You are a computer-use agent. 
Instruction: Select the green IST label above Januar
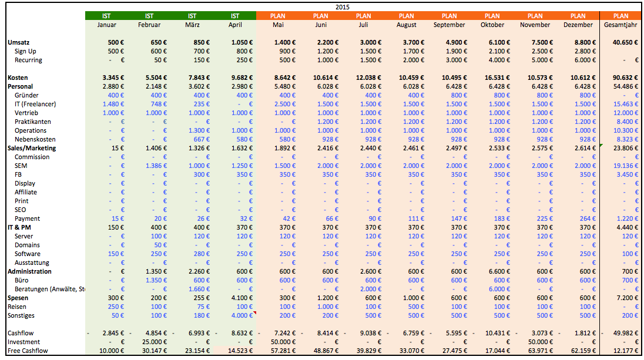coord(106,16)
